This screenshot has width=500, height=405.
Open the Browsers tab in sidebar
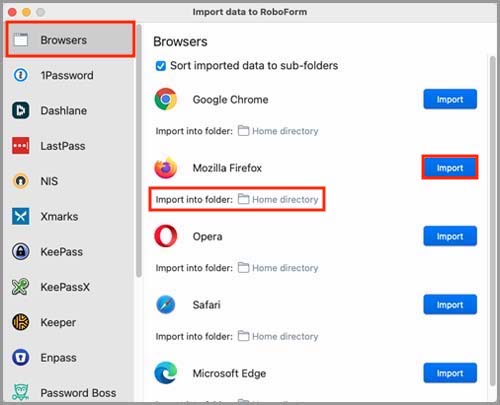click(71, 40)
